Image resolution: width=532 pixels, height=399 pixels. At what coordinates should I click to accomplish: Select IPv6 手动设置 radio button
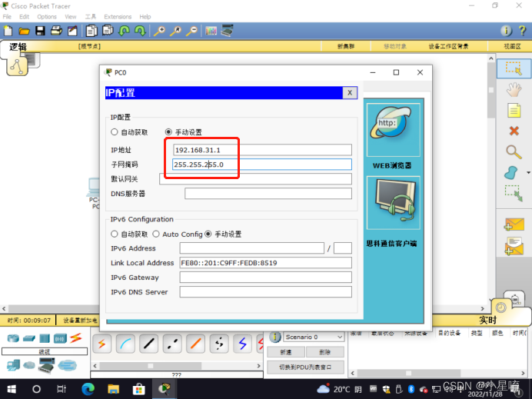tap(208, 234)
